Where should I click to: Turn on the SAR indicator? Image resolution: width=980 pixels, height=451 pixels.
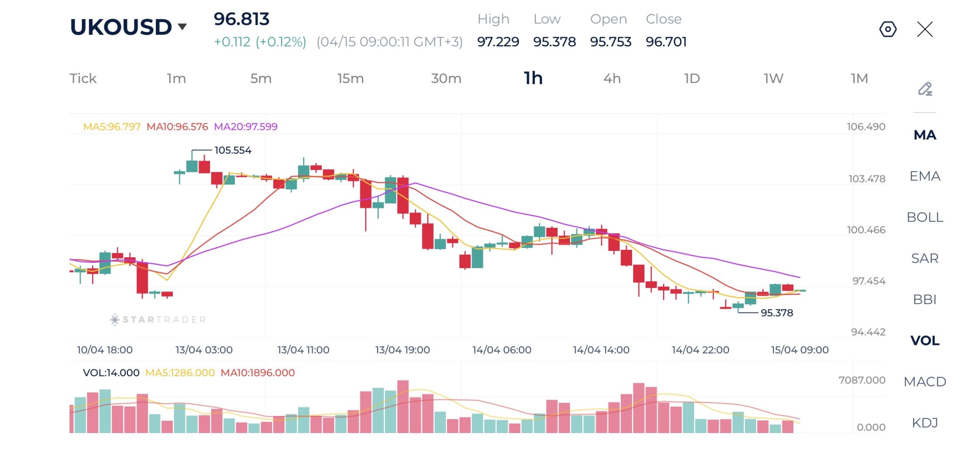tap(925, 258)
